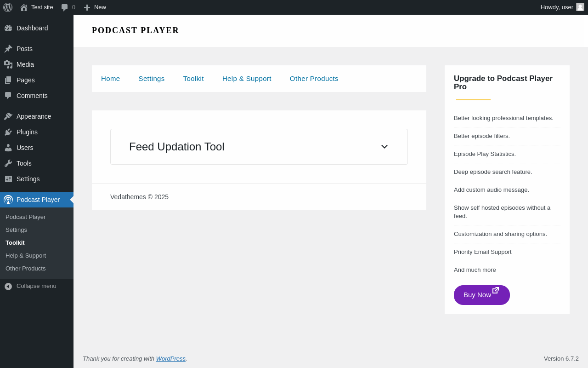The image size is (588, 368).
Task: Click 'Show self hosted episodes without a feed.' text
Action: pos(502,212)
